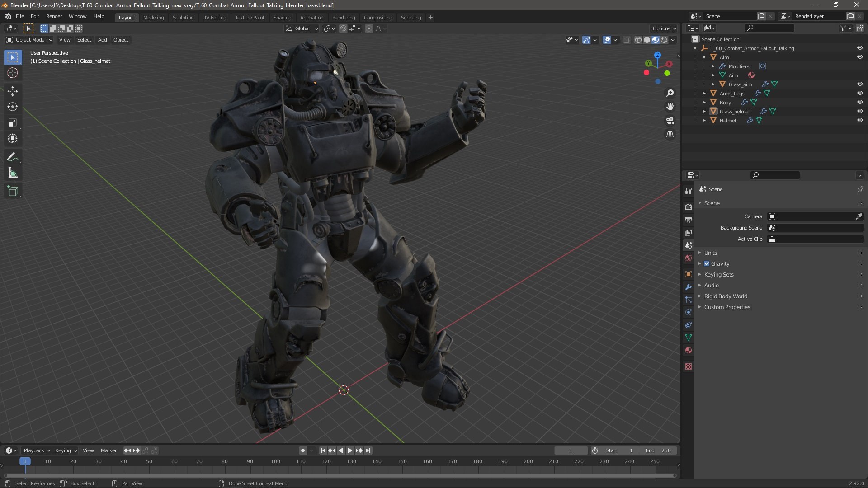
Task: Switch perspective/orthographic grid icon
Action: (670, 135)
